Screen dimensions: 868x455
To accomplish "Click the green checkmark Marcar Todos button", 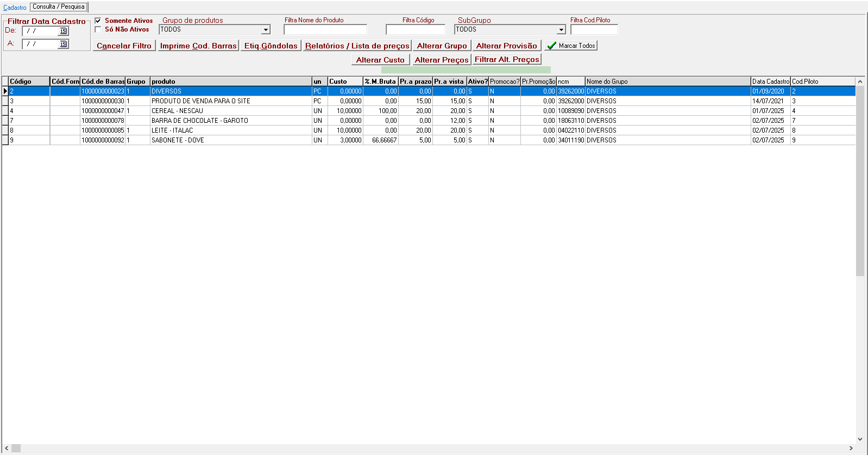I will (571, 46).
